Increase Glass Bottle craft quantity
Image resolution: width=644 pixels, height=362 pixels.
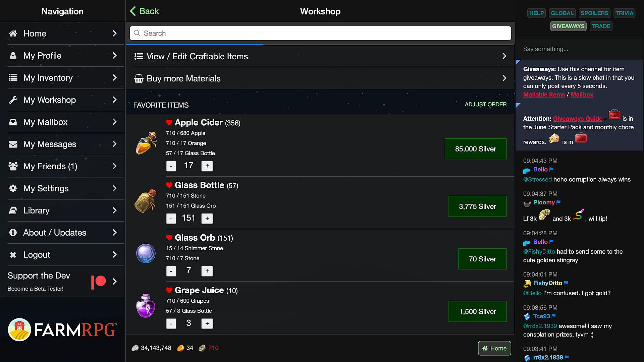pyautogui.click(x=207, y=219)
